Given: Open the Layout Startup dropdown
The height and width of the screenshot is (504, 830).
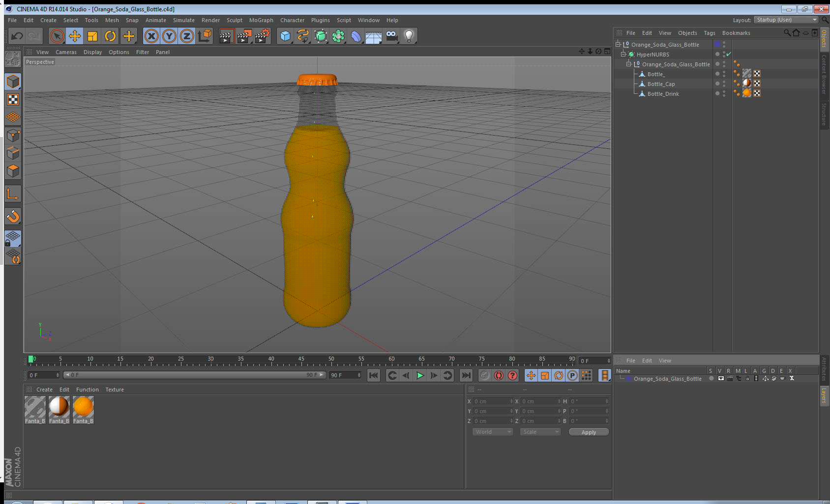Looking at the screenshot, I should tap(786, 20).
